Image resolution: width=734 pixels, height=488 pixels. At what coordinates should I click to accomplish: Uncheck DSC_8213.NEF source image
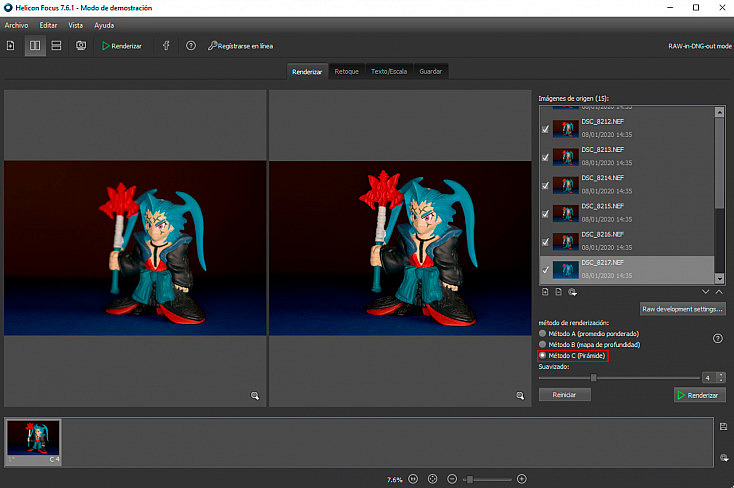point(545,157)
